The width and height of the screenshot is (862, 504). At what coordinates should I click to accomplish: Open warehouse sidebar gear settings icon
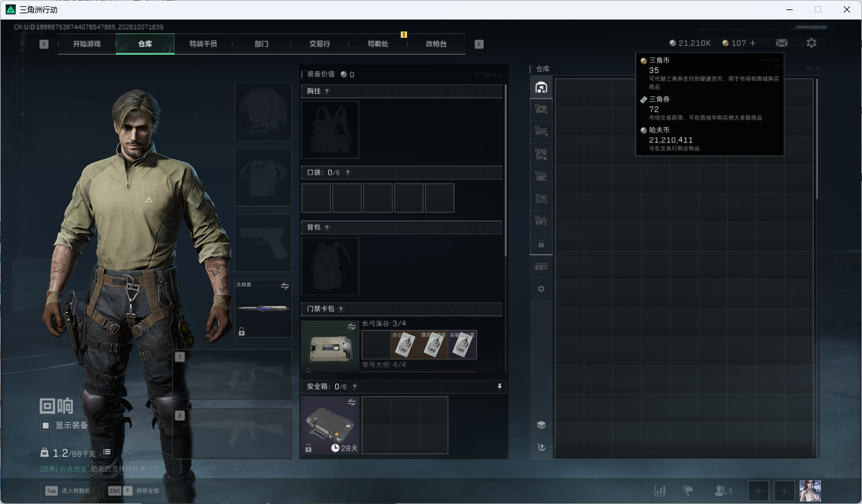541,289
